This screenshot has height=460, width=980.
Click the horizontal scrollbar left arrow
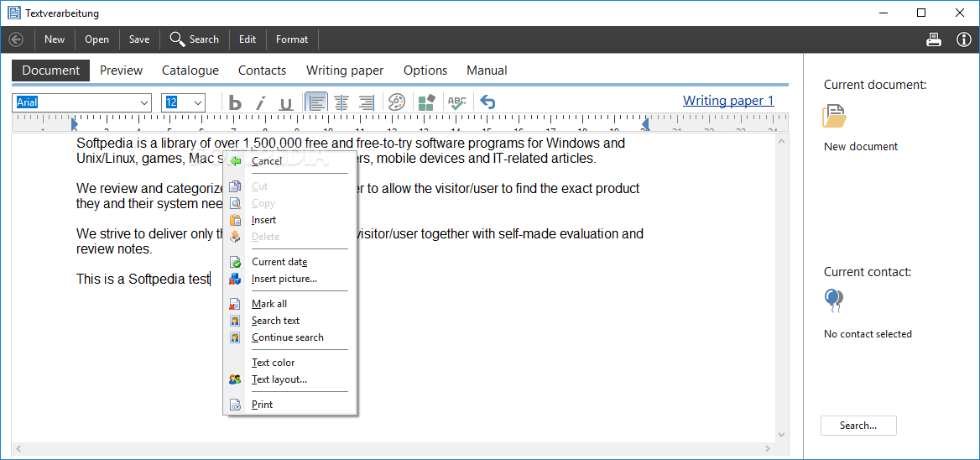tap(18, 448)
